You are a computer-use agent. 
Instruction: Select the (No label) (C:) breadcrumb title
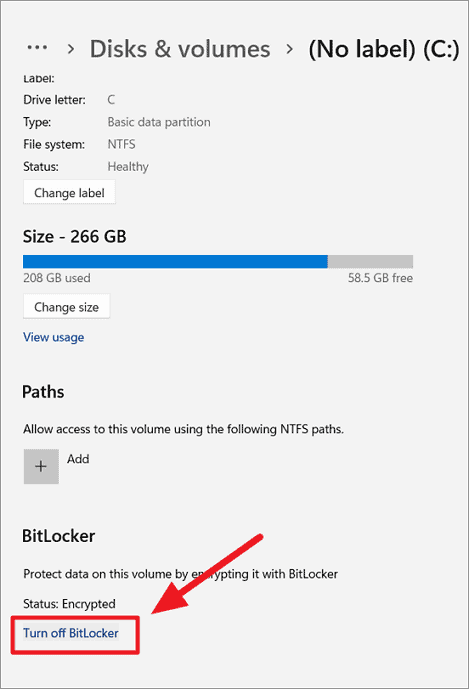[x=384, y=49]
